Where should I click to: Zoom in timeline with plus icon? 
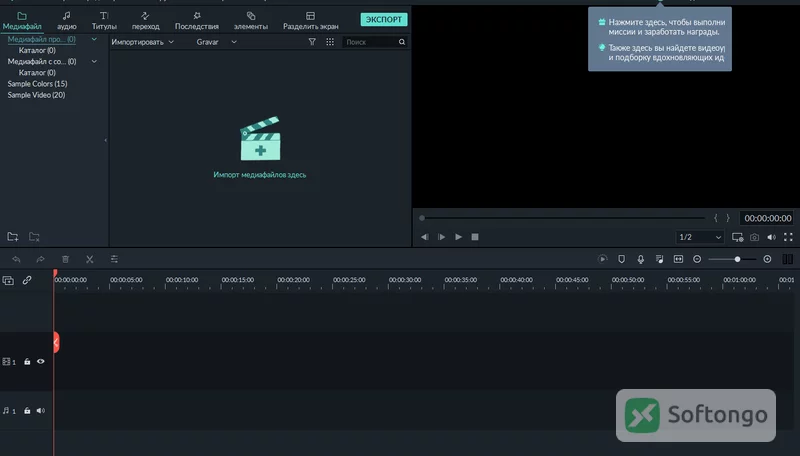tap(767, 259)
